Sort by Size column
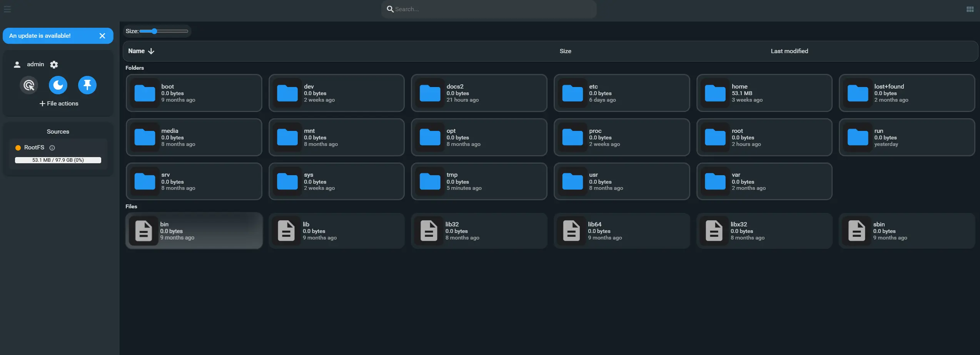The height and width of the screenshot is (355, 980). (x=565, y=51)
